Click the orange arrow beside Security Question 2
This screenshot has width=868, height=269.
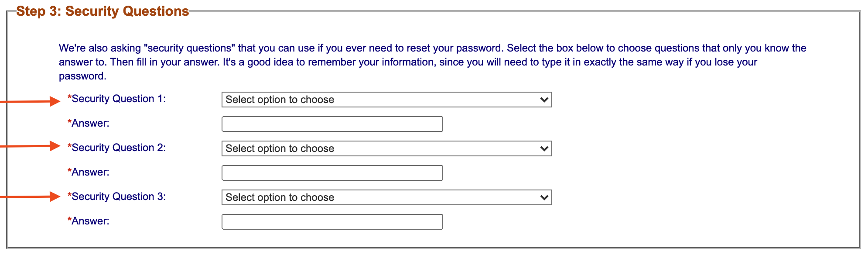pyautogui.click(x=53, y=146)
